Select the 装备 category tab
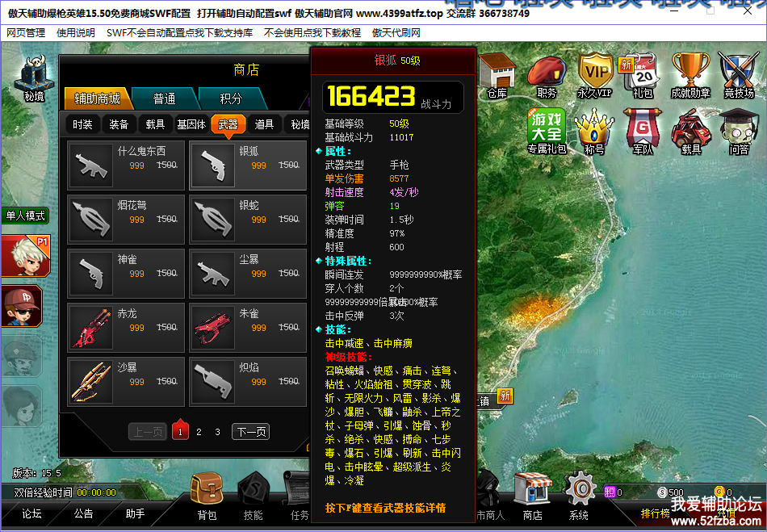 [x=119, y=124]
